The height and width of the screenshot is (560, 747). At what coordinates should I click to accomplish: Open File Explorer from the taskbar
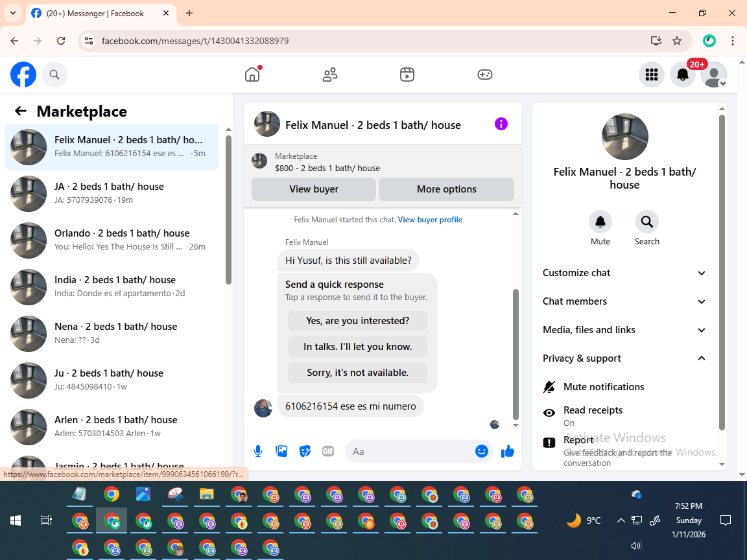(x=206, y=495)
